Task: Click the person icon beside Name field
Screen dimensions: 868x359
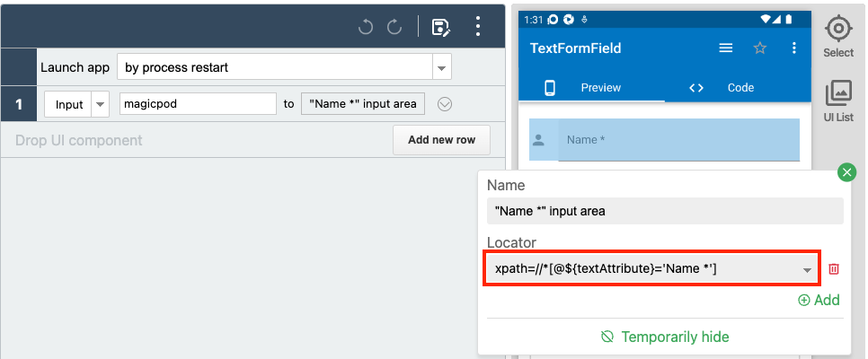Action: [x=537, y=141]
